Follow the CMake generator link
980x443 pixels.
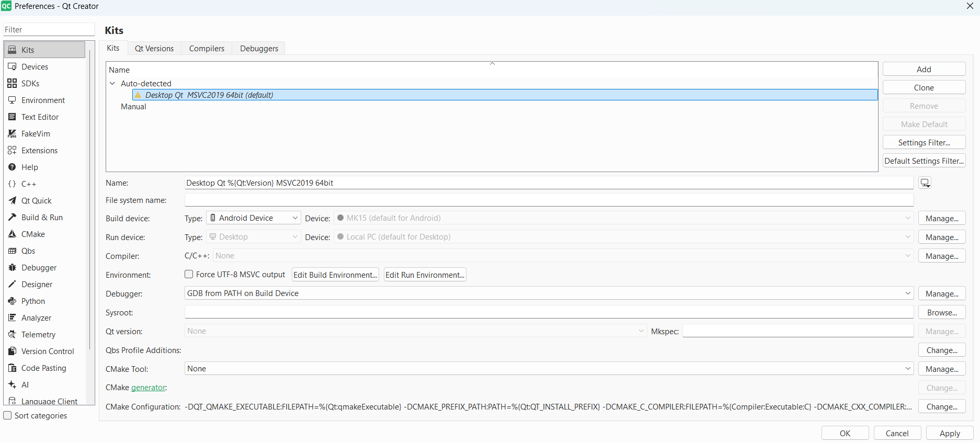148,388
